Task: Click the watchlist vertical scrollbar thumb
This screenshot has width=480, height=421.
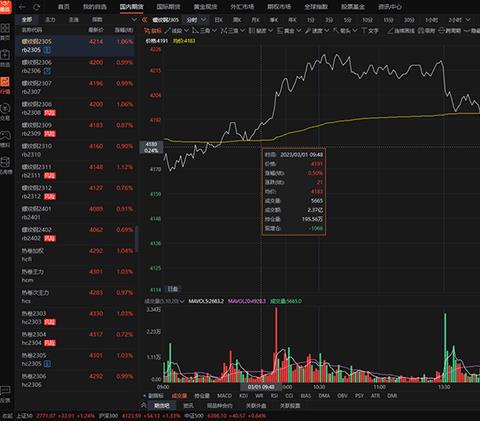Action: (137, 238)
